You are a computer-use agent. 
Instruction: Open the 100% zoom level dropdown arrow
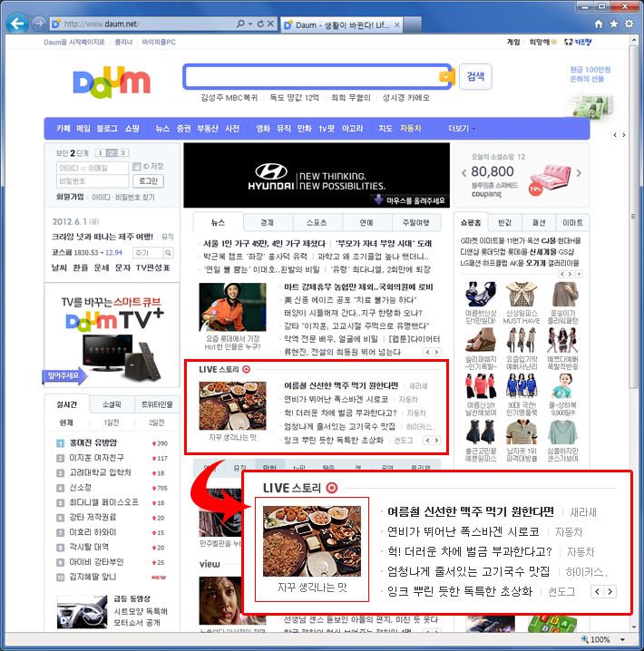(622, 639)
